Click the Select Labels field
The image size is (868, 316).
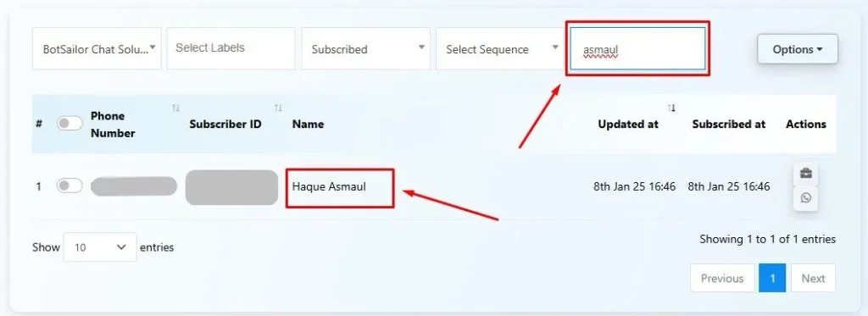tap(231, 48)
